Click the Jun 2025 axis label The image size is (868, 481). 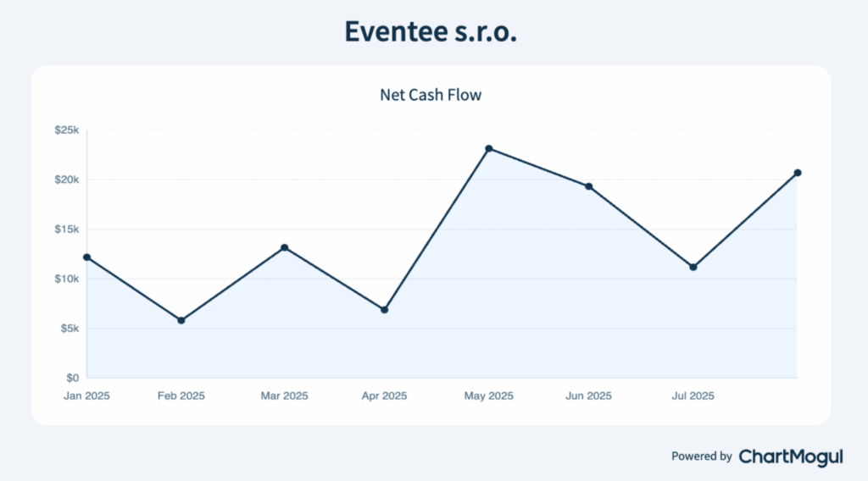point(588,395)
